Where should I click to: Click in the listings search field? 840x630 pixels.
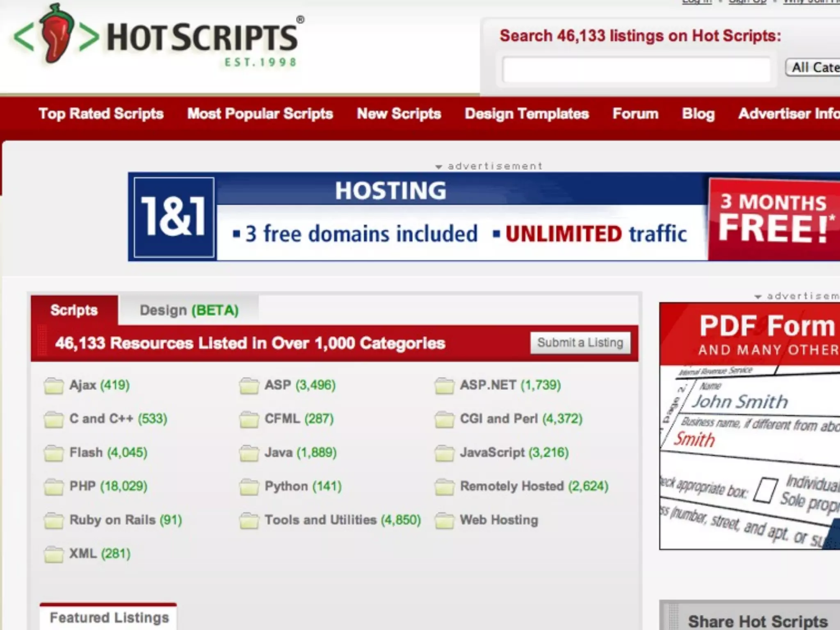tap(636, 70)
